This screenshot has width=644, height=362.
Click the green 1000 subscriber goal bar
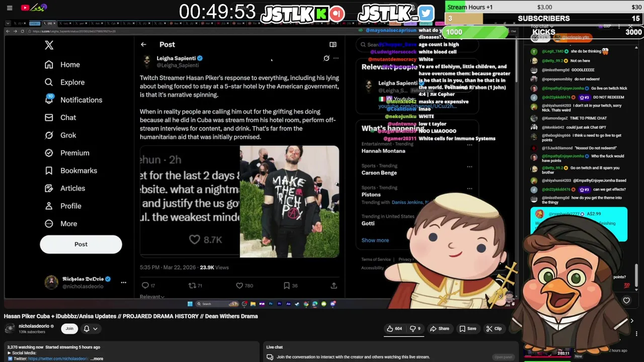click(476, 32)
